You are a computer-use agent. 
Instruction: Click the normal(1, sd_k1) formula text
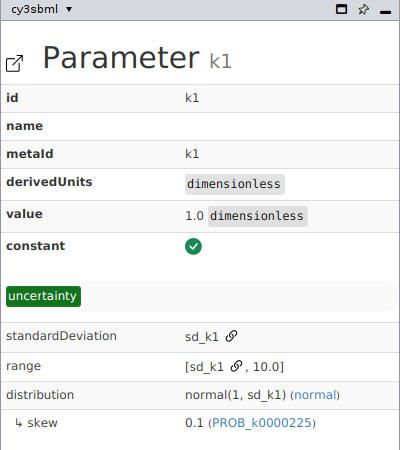(x=236, y=395)
